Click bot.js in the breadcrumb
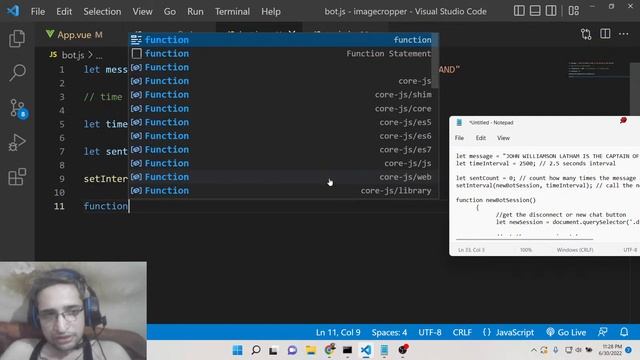640x360 pixels. tap(73, 55)
